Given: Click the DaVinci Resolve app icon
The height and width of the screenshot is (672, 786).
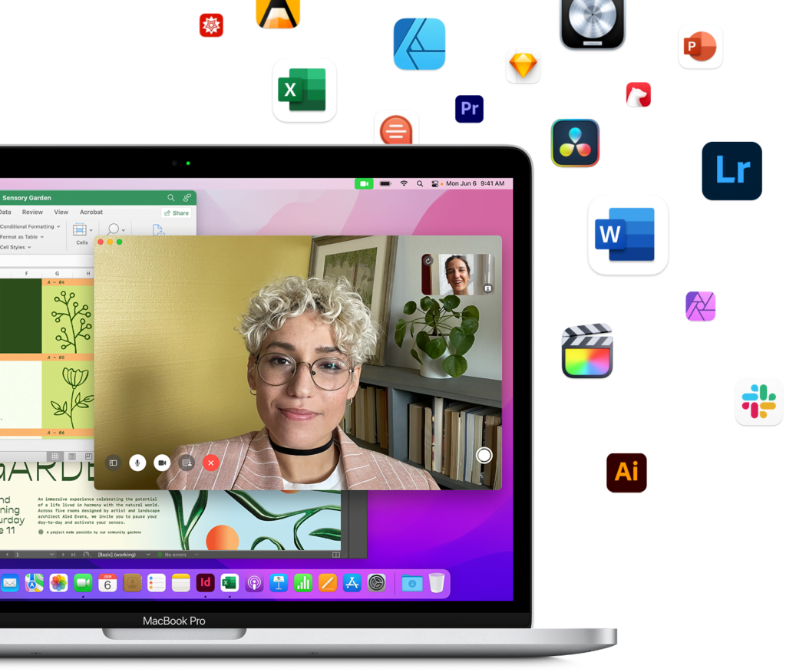Looking at the screenshot, I should [x=575, y=143].
